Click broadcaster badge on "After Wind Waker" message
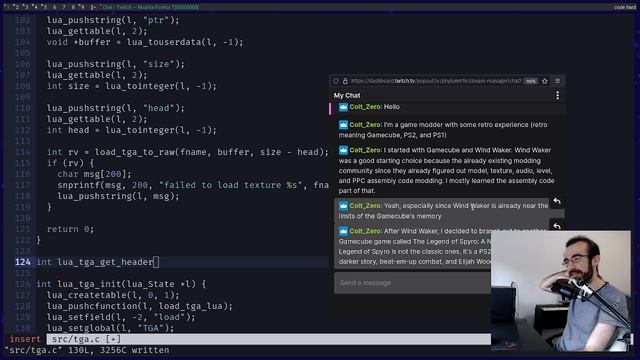640x360 pixels. click(343, 231)
